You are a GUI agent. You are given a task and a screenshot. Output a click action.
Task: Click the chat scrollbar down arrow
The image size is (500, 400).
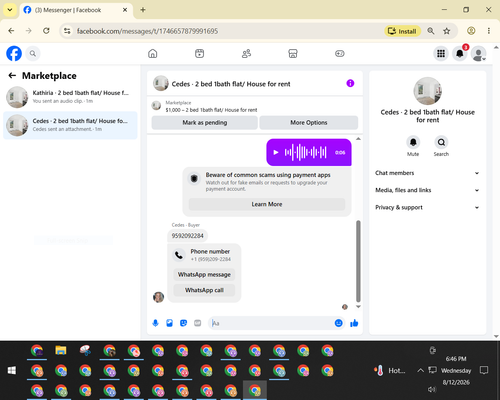point(358,307)
